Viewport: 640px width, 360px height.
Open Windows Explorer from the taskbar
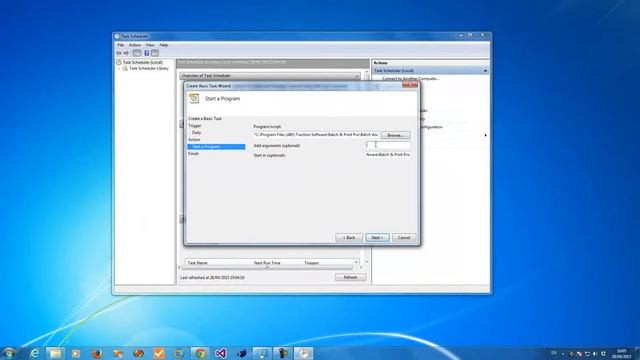coord(55,353)
